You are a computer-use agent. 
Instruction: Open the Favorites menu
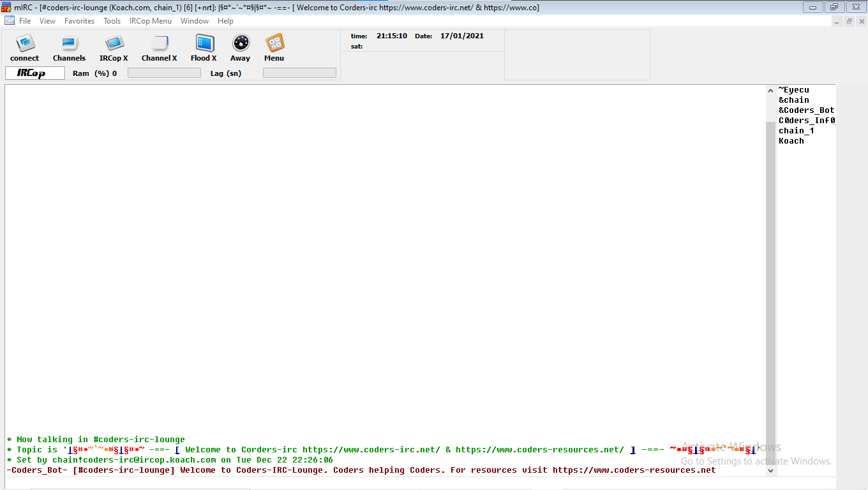point(79,21)
